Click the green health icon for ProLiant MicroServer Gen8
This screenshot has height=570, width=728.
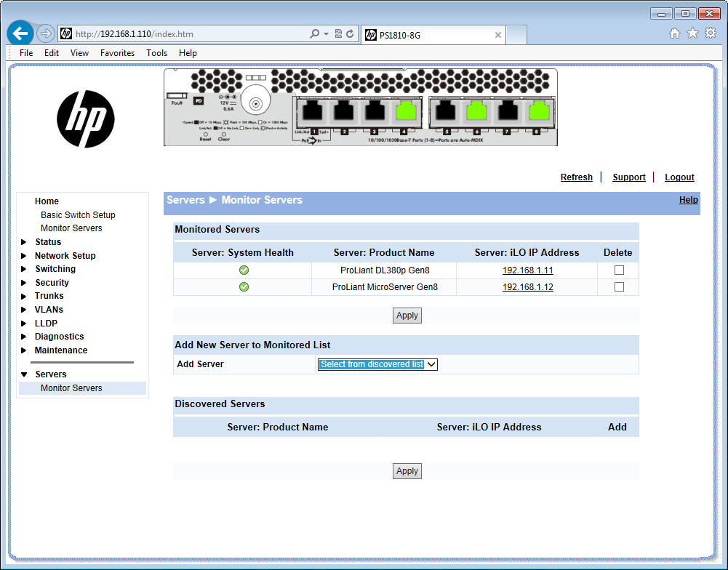point(244,286)
